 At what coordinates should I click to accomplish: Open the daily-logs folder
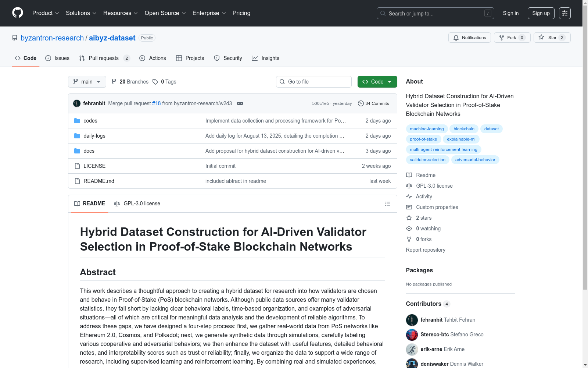tap(94, 136)
